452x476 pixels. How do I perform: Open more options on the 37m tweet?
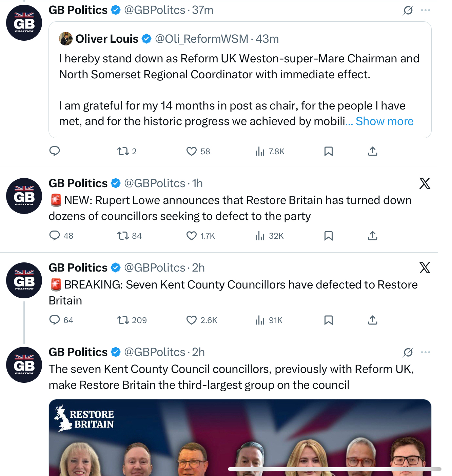[x=426, y=10]
